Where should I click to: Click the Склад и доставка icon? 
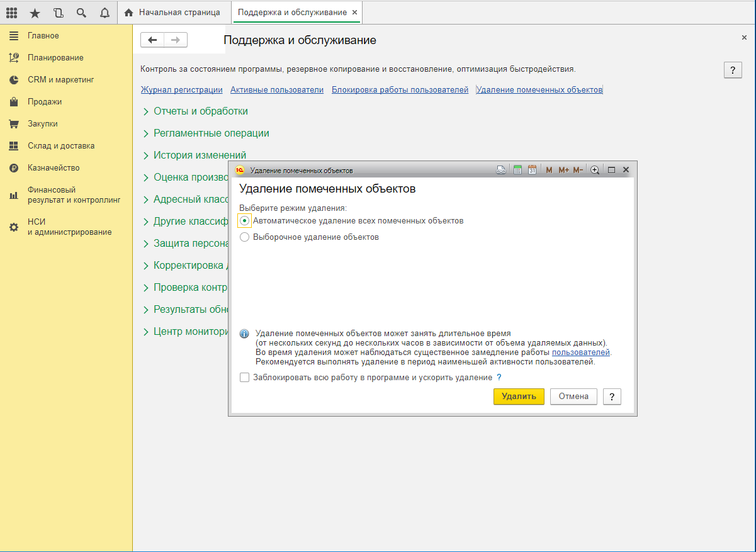(14, 146)
